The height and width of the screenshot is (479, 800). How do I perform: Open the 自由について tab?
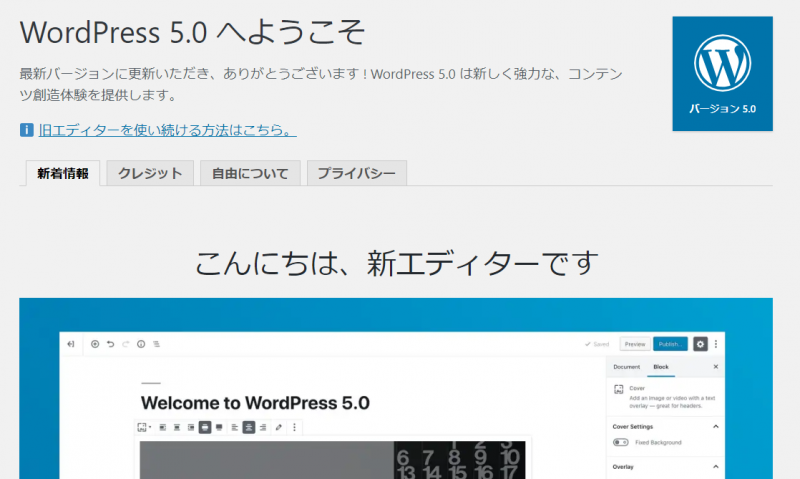250,173
